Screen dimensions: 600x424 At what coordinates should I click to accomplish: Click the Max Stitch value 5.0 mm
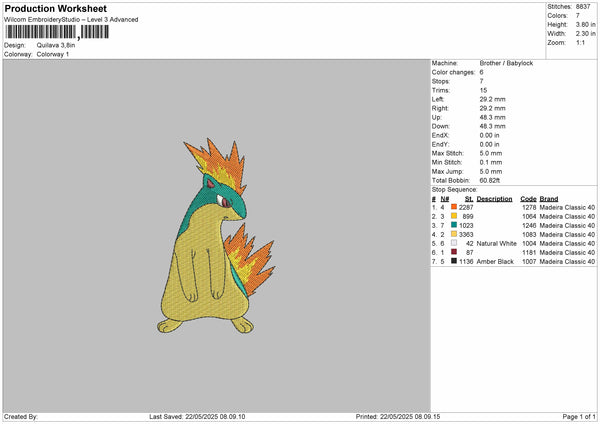tap(491, 153)
